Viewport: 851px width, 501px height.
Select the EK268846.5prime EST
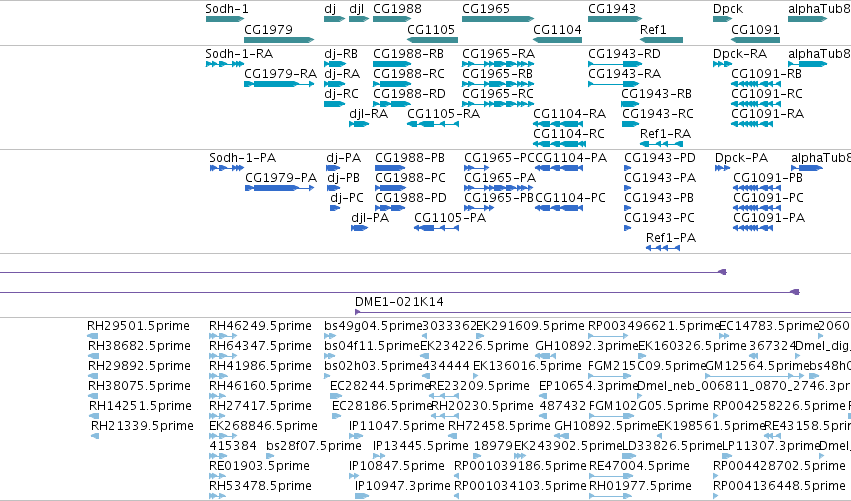tap(223, 436)
